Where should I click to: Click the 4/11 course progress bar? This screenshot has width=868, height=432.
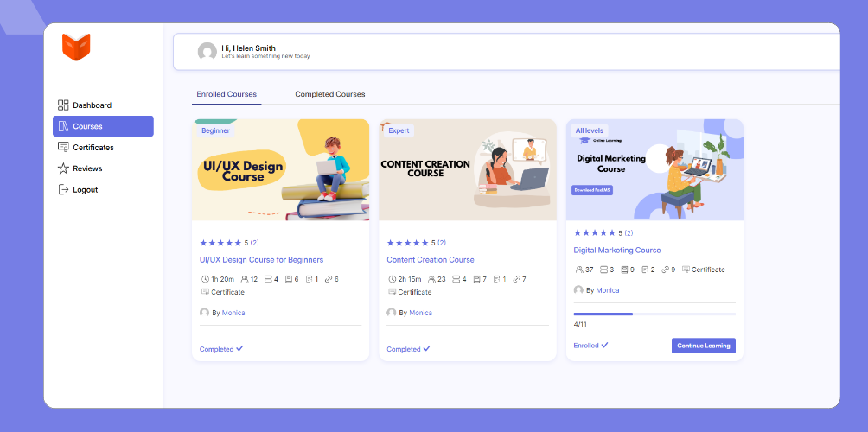654,314
